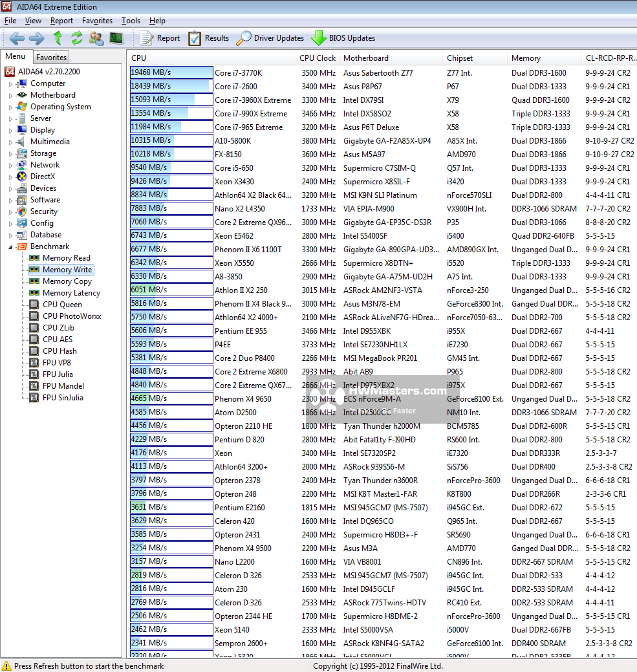Click the Operating System icon in the tree
Image resolution: width=637 pixels, height=672 pixels.
click(x=22, y=106)
